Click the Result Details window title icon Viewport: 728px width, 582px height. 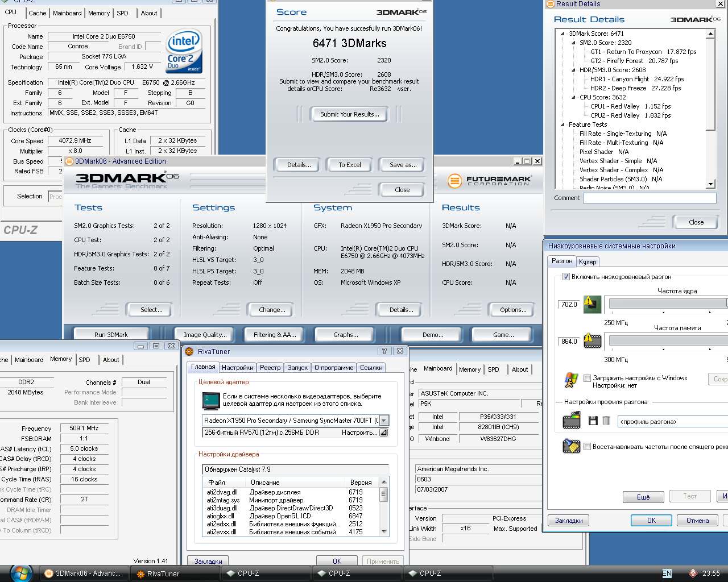[x=550, y=4]
